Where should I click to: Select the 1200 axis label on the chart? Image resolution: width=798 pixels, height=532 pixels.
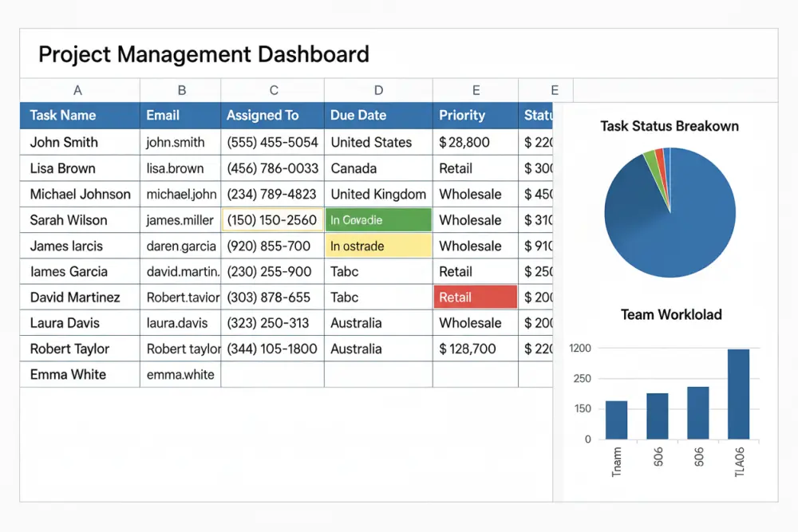click(580, 349)
